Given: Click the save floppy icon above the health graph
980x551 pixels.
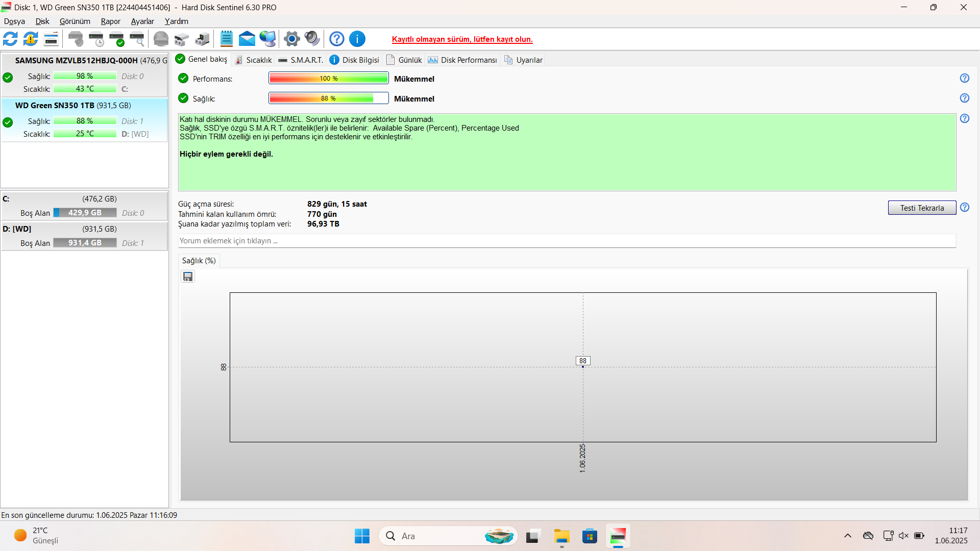Looking at the screenshot, I should point(188,277).
